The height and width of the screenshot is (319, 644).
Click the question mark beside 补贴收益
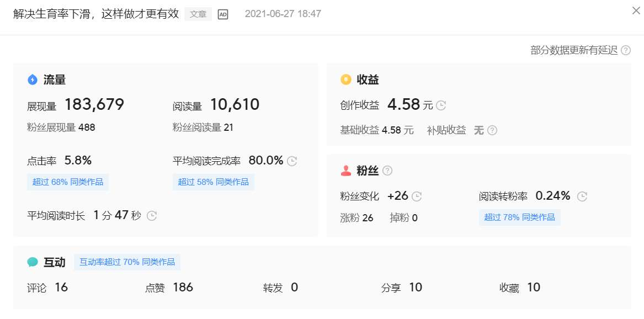coord(491,131)
